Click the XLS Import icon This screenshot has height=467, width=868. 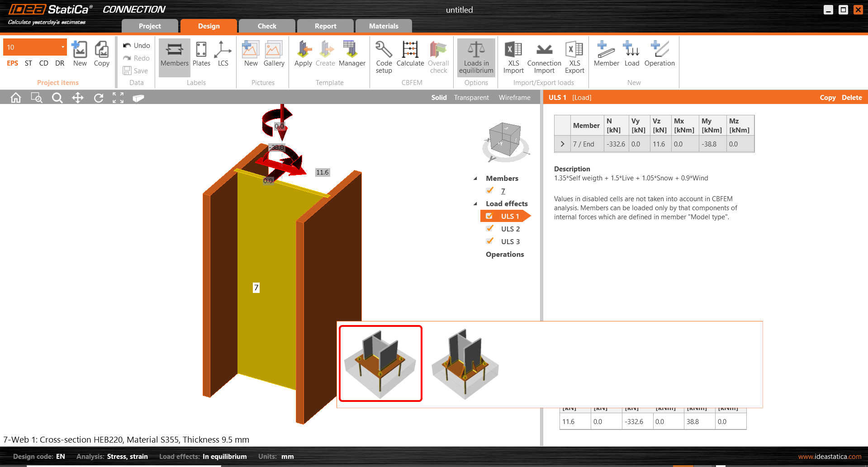point(513,50)
